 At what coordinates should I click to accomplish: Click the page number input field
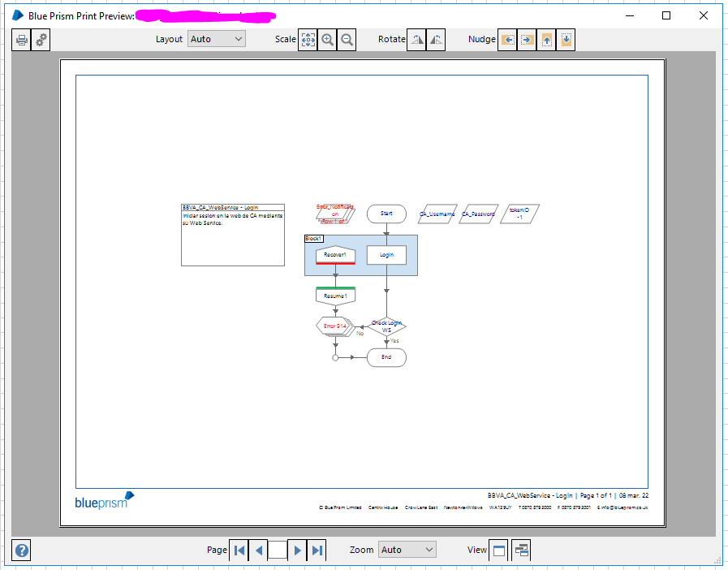[278, 550]
